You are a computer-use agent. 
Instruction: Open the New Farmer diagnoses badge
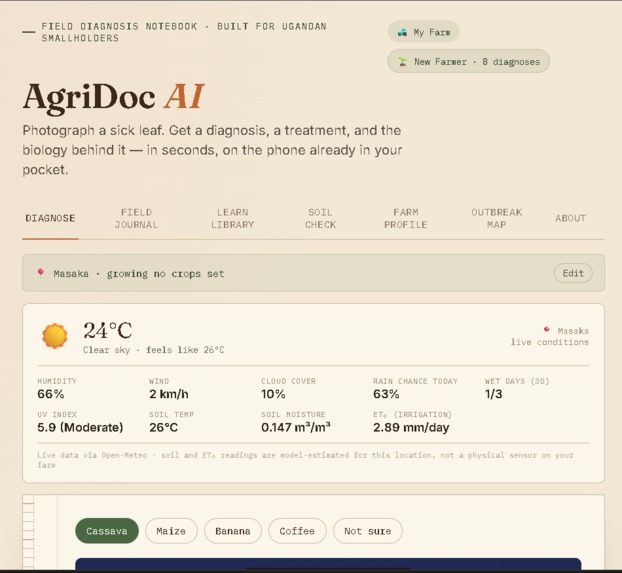click(468, 61)
